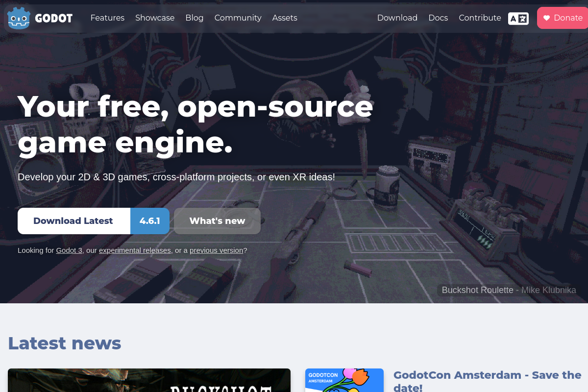Click the heart Donate button

pos(563,18)
